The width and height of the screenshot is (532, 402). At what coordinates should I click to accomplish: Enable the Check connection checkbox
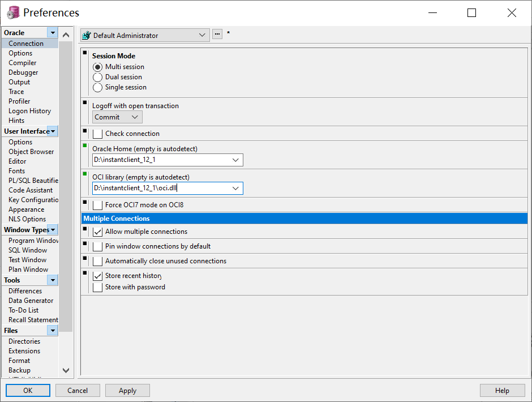(x=97, y=134)
